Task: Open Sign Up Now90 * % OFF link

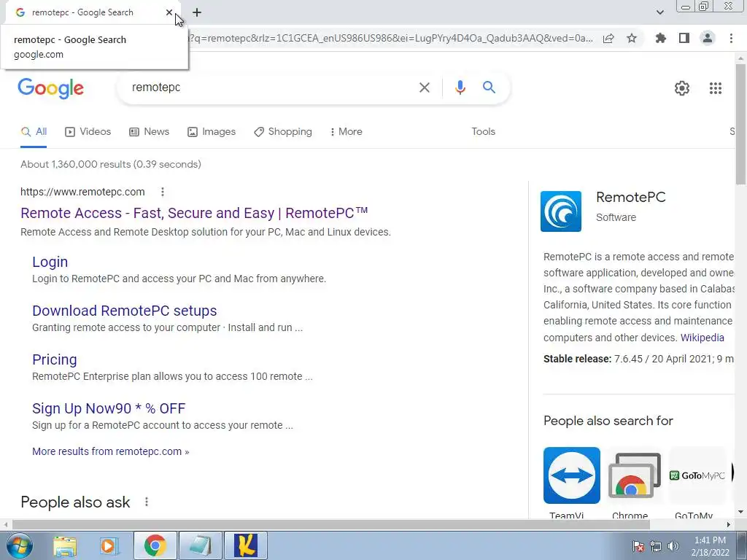Action: pyautogui.click(x=109, y=408)
